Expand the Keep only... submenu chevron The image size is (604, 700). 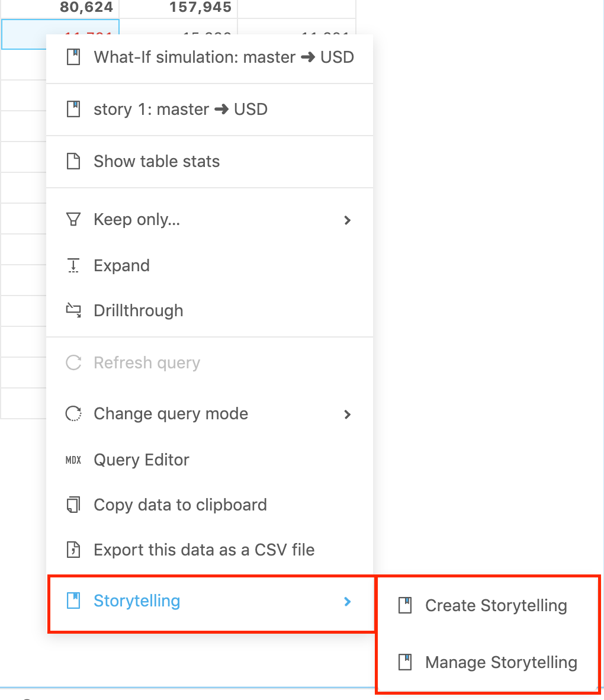(348, 220)
